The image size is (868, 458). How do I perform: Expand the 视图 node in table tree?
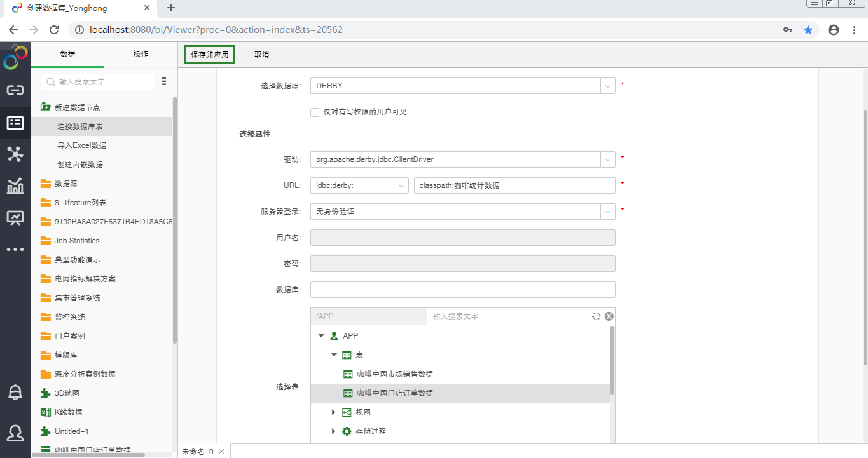[333, 412]
